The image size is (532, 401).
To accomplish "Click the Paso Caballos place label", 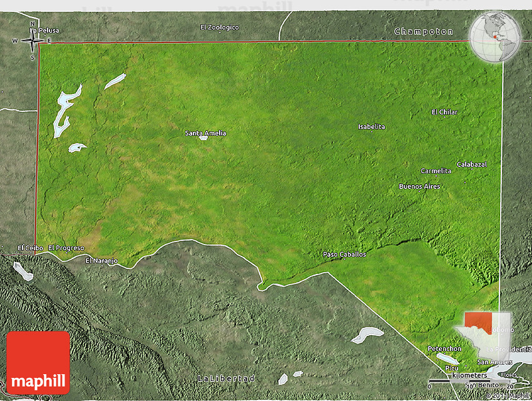I will (x=344, y=255).
